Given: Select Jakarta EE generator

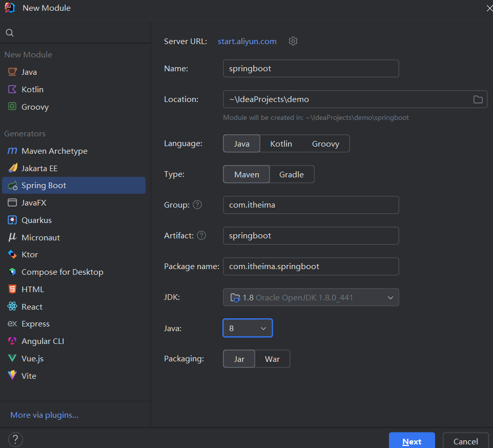Looking at the screenshot, I should point(74,168).
